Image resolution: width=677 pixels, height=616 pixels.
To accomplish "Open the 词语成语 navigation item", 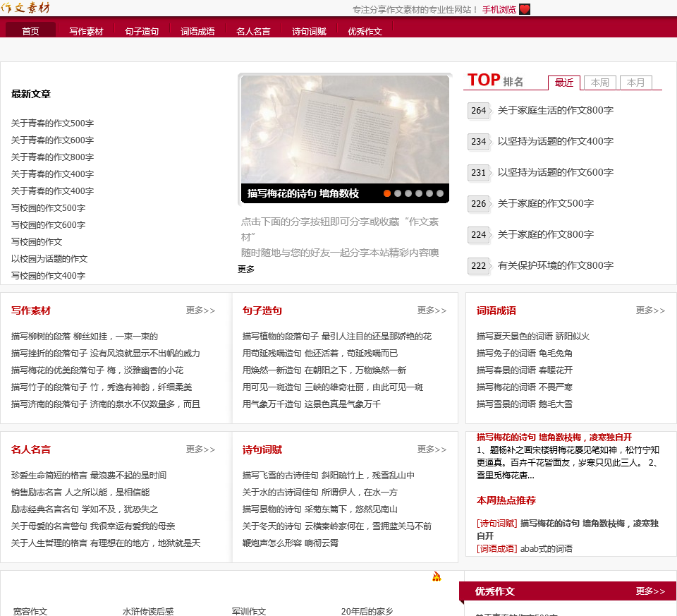I will 197,31.
